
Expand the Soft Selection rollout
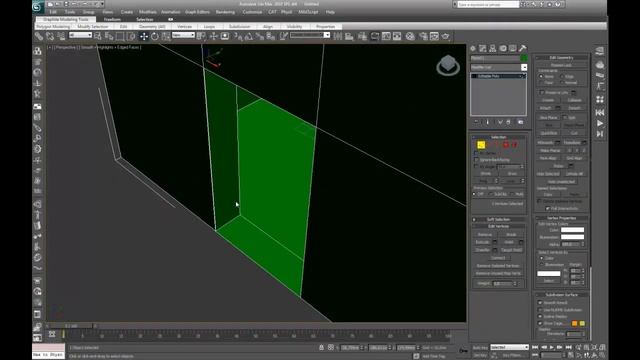(499, 219)
